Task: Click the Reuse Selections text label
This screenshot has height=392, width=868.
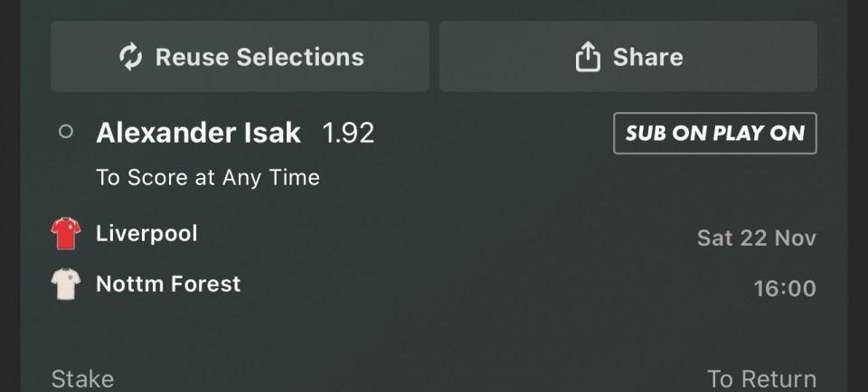Action: (x=259, y=57)
